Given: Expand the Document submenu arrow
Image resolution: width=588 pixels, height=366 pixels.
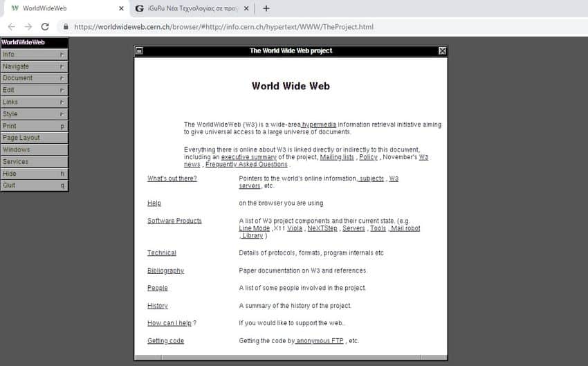Looking at the screenshot, I should [62, 78].
